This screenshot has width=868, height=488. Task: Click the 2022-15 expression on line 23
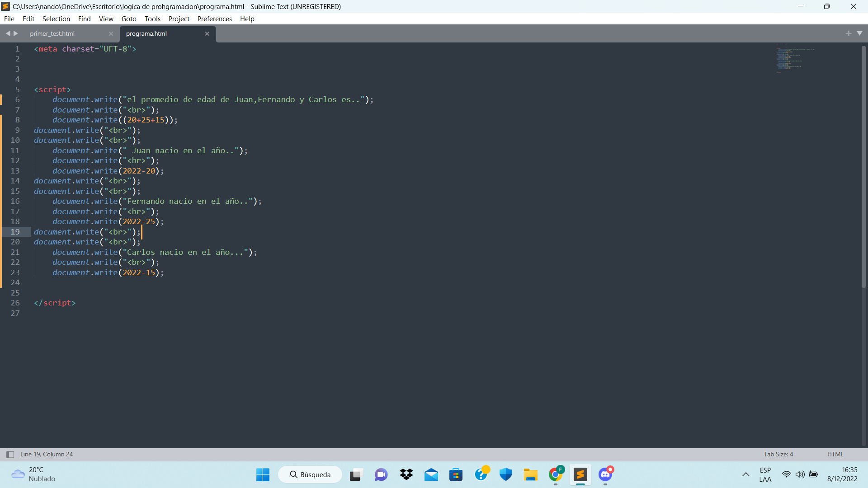tap(139, 272)
